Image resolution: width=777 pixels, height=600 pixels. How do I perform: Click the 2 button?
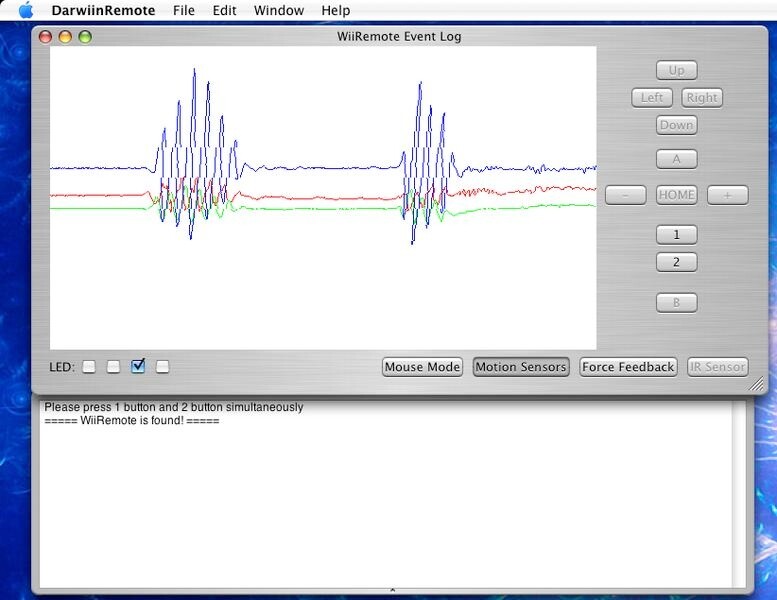pyautogui.click(x=676, y=262)
